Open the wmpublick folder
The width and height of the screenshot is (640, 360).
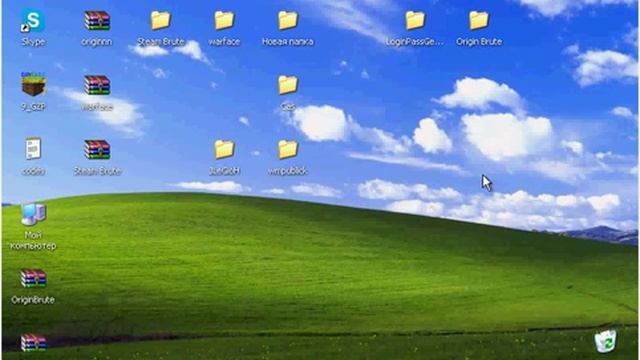(x=288, y=149)
